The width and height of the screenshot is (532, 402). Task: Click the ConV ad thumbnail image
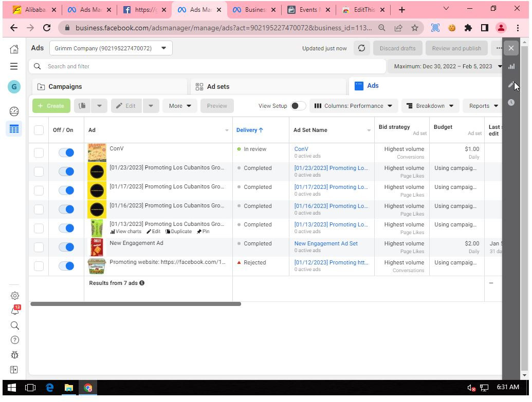[97, 152]
